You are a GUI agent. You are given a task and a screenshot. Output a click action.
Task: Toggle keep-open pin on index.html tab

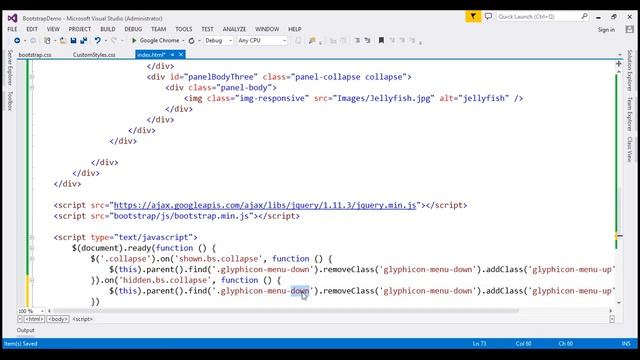(172, 54)
